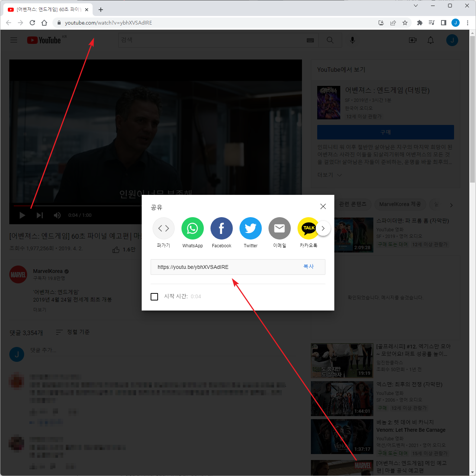Image resolution: width=476 pixels, height=476 pixels.
Task: Open the comment sort (정렬 기준) menu
Action: click(x=73, y=332)
